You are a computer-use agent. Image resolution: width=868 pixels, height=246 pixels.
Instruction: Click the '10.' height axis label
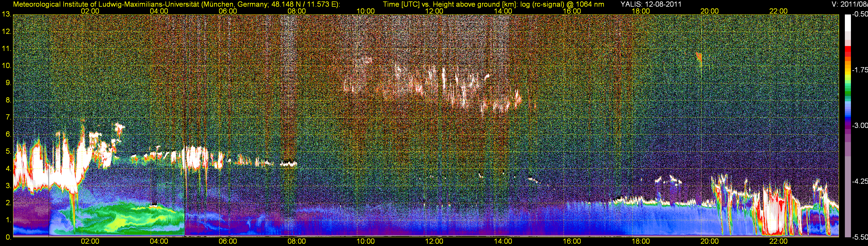[x=6, y=66]
